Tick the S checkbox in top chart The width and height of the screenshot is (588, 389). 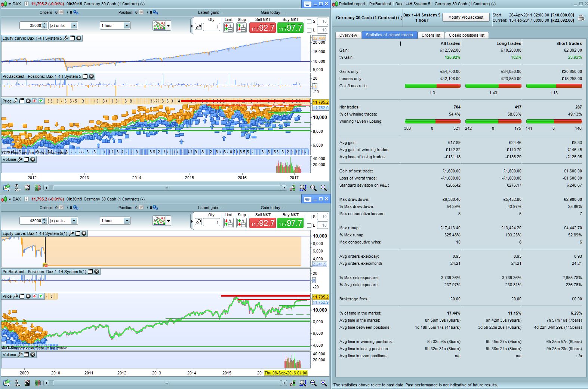pyautogui.click(x=309, y=22)
